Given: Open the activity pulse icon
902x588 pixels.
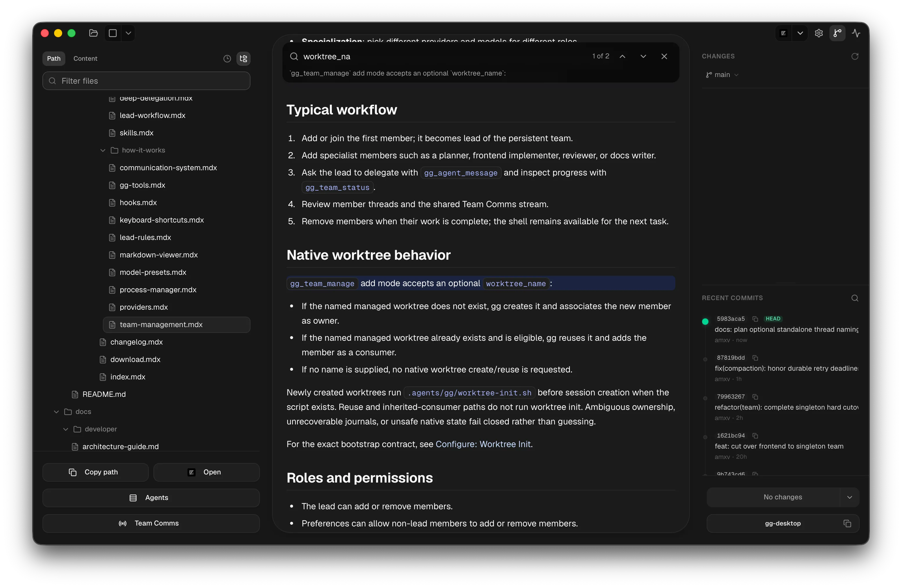Looking at the screenshot, I should coord(856,33).
